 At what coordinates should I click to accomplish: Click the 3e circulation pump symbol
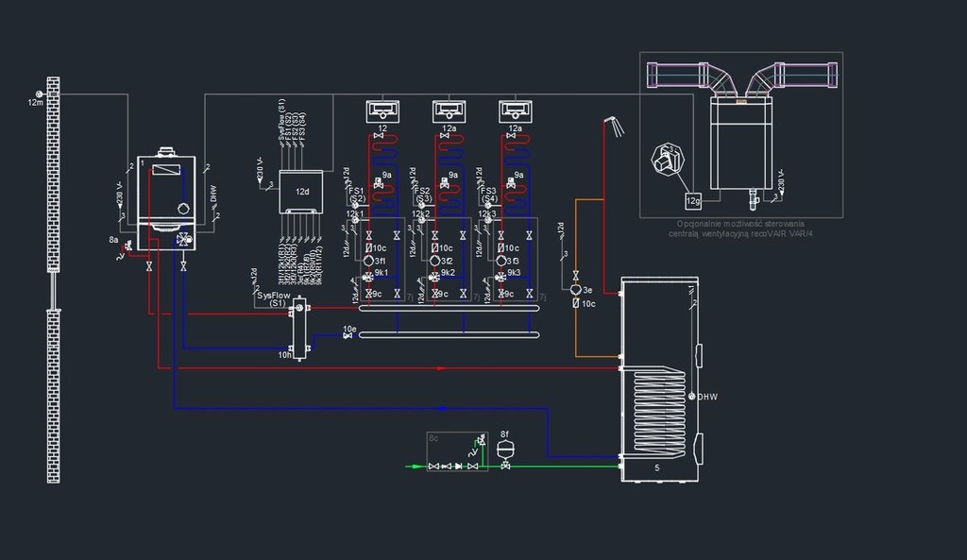(x=576, y=290)
